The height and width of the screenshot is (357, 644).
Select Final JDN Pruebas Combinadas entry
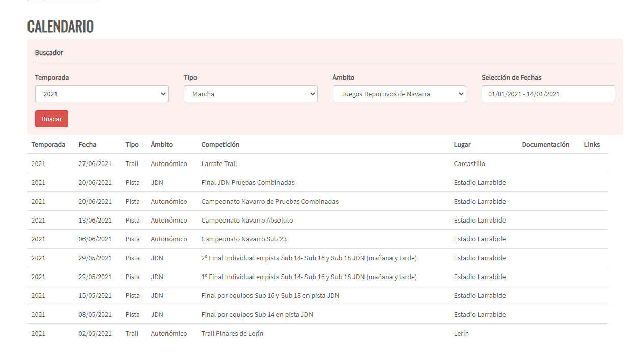(x=247, y=183)
